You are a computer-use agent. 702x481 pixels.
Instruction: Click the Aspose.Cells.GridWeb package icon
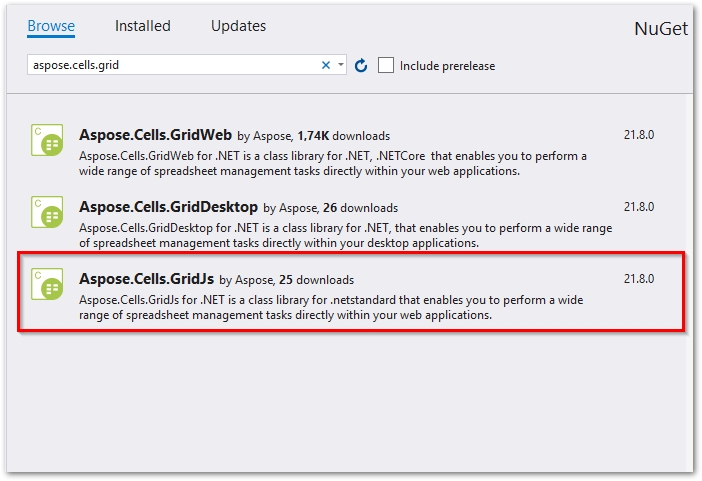[47, 140]
